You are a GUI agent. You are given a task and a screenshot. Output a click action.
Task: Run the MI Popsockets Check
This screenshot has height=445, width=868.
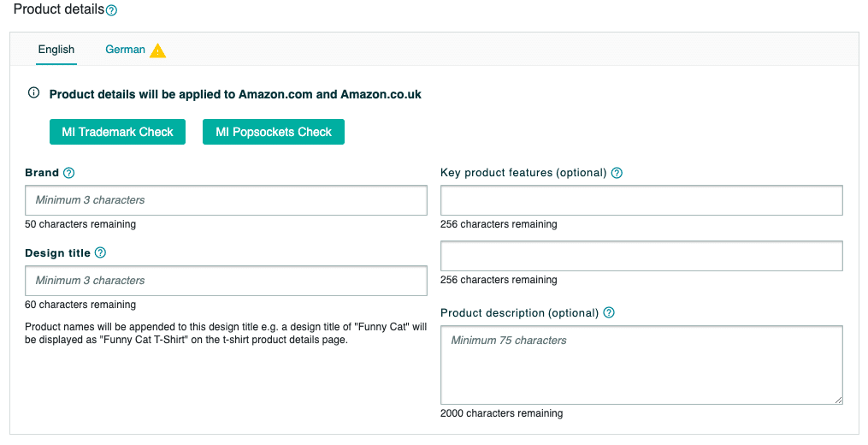274,132
